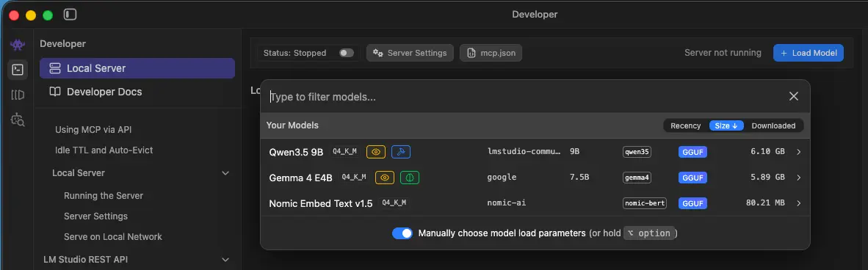Open LM Studio REST API docs section label
The image size is (868, 270).
click(86, 260)
